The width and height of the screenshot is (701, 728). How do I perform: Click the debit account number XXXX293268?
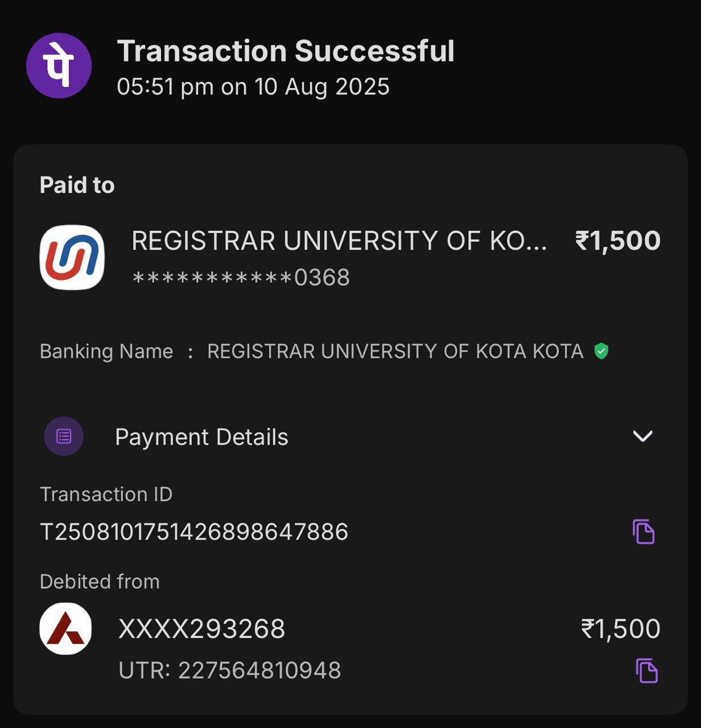[201, 629]
